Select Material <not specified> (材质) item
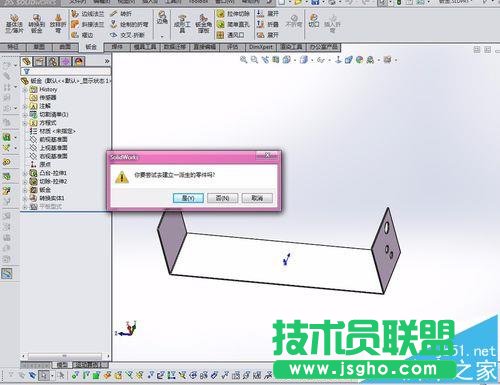The height and width of the screenshot is (385, 500). (x=53, y=131)
